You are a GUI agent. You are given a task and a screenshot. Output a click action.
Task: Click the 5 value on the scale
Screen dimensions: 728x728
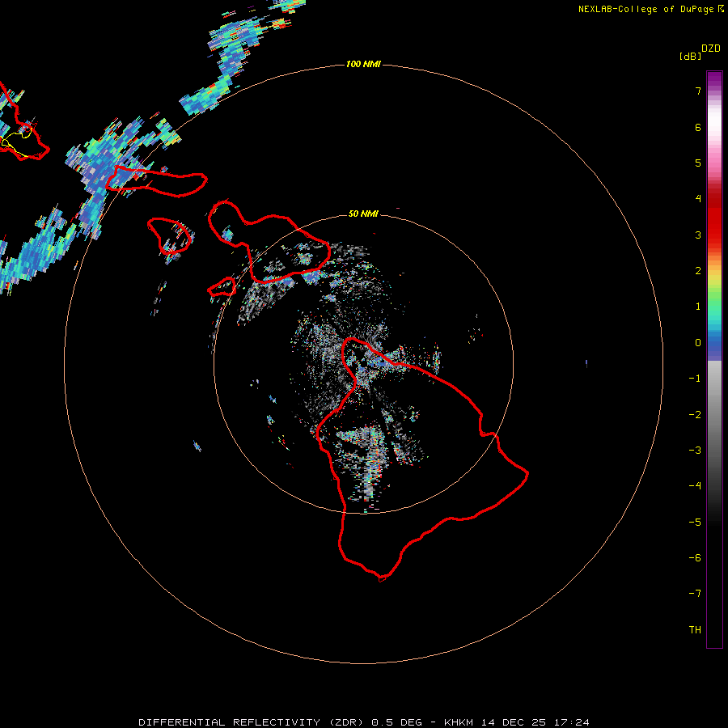click(x=698, y=163)
